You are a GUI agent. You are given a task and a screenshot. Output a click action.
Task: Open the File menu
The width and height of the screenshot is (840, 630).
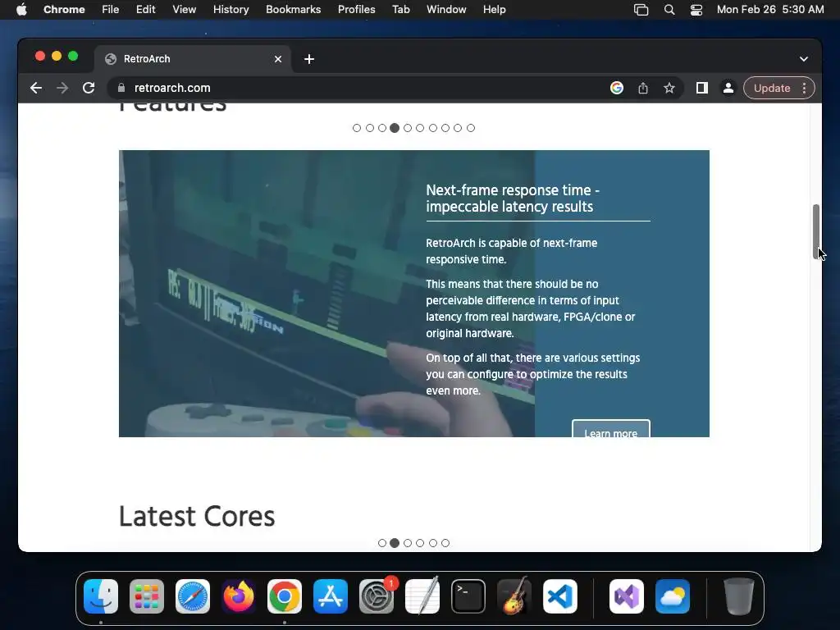click(x=111, y=10)
